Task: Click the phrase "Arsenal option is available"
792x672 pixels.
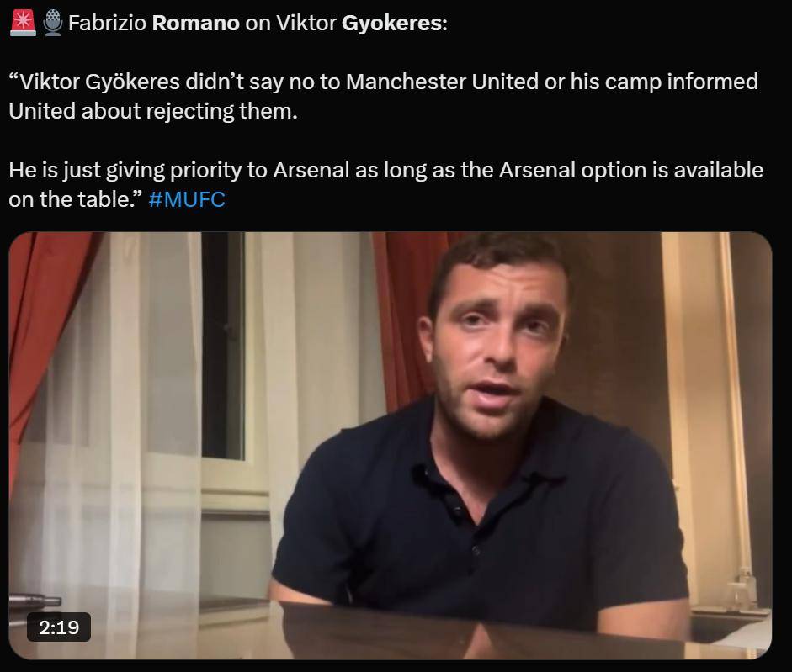Action: pos(631,170)
